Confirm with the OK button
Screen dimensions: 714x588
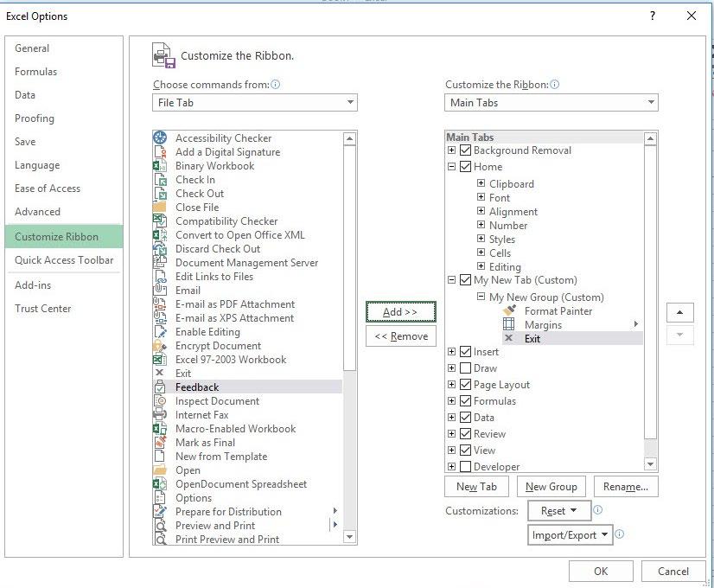pyautogui.click(x=601, y=572)
